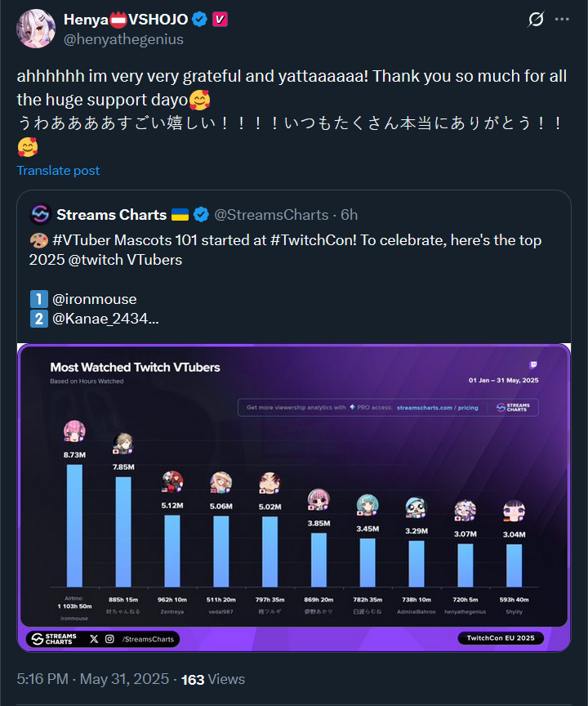Click Streams Charts verified badge
Screen dimensions: 588x706
(x=201, y=215)
